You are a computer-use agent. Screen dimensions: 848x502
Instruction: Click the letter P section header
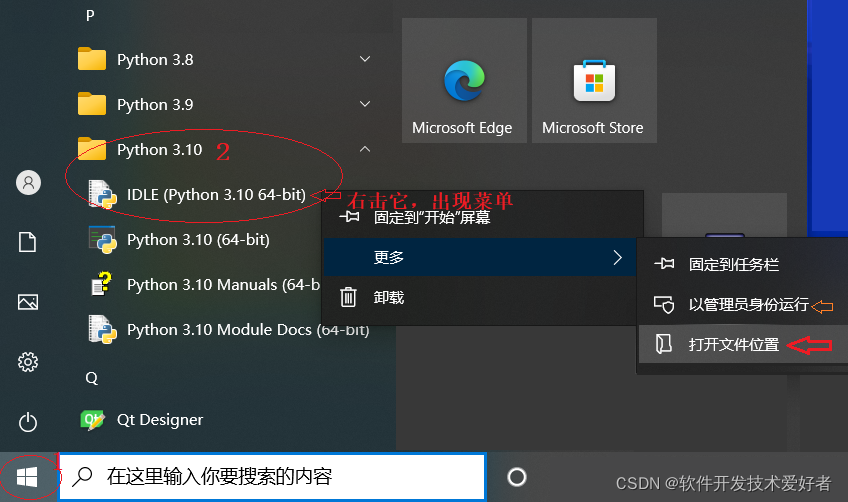click(x=90, y=16)
